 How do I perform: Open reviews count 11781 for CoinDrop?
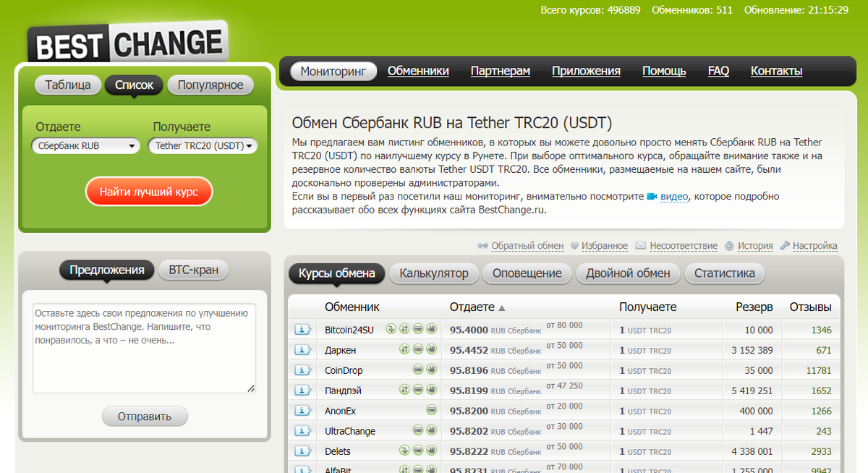click(x=819, y=370)
